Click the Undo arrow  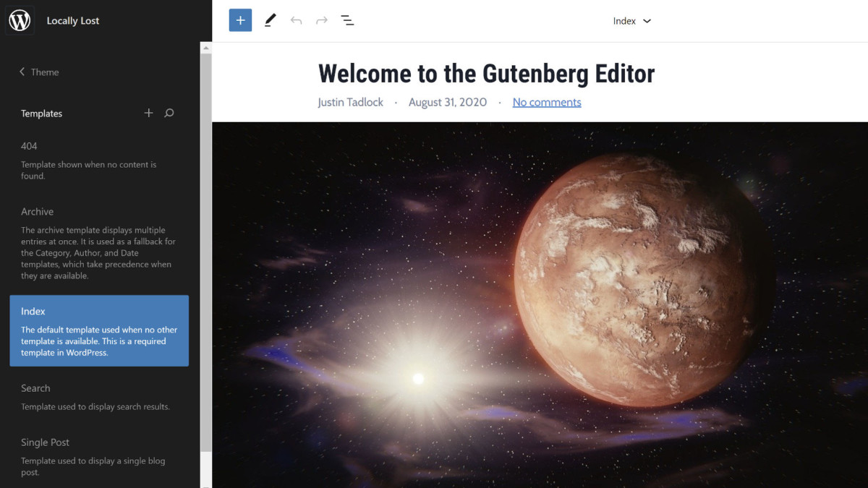(296, 20)
